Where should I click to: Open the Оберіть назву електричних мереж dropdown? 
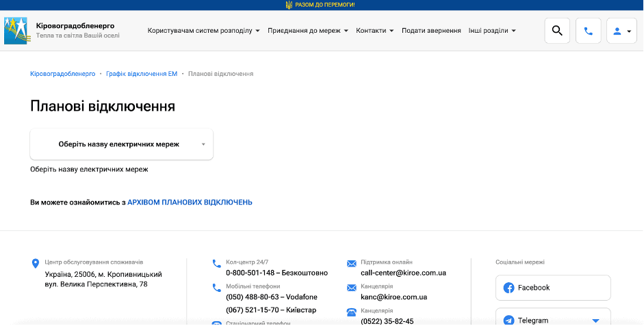122,144
